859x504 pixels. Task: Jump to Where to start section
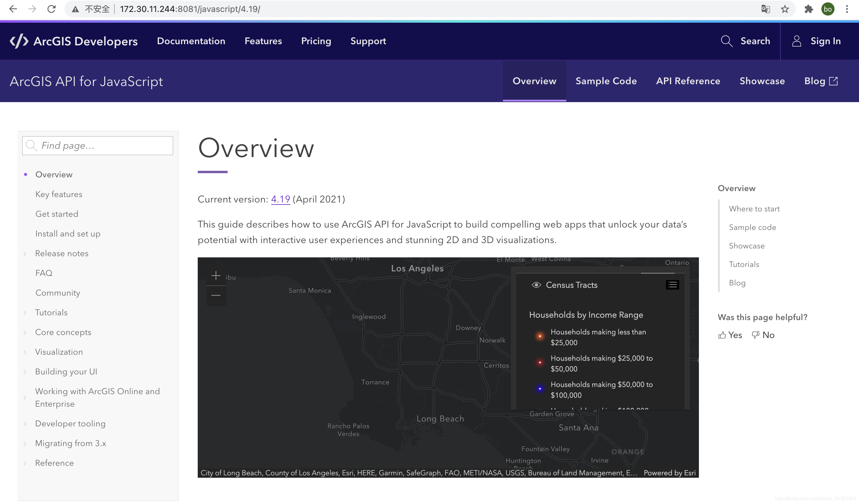click(754, 209)
